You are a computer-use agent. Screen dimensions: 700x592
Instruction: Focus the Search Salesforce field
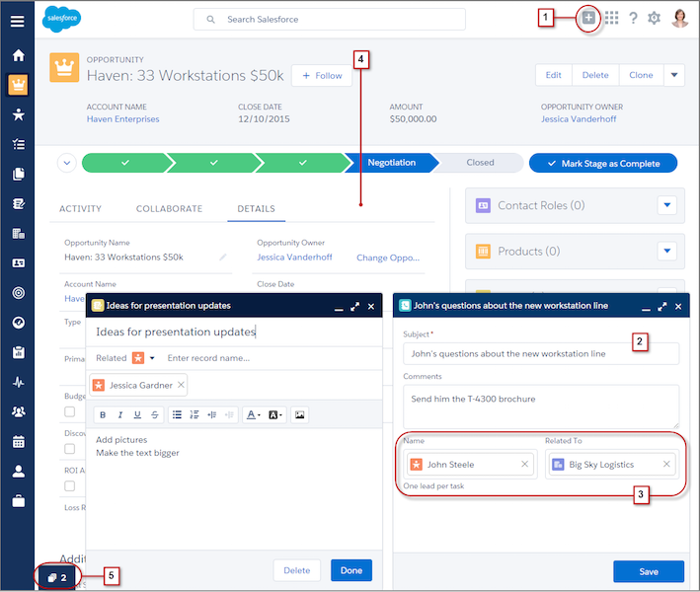[330, 19]
